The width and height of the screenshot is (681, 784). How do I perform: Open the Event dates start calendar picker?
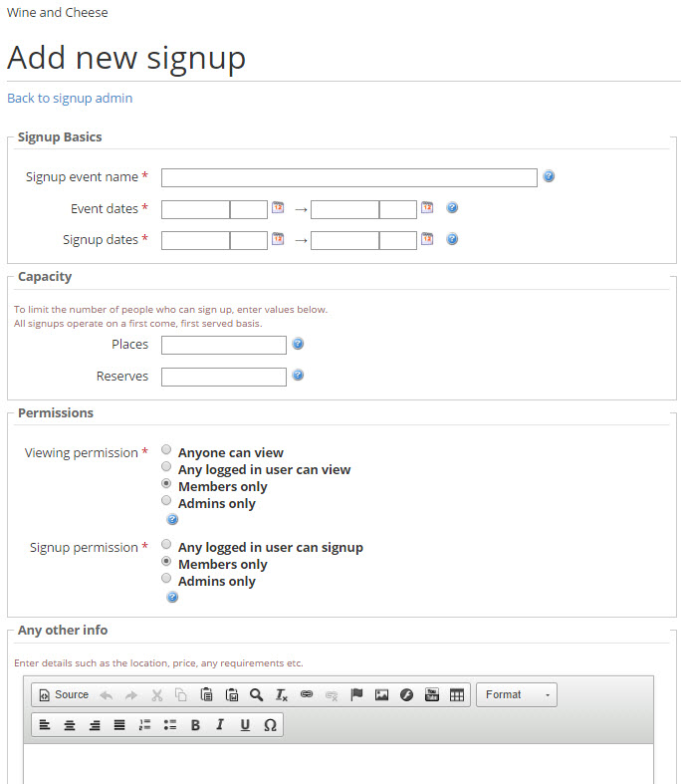pyautogui.click(x=278, y=207)
